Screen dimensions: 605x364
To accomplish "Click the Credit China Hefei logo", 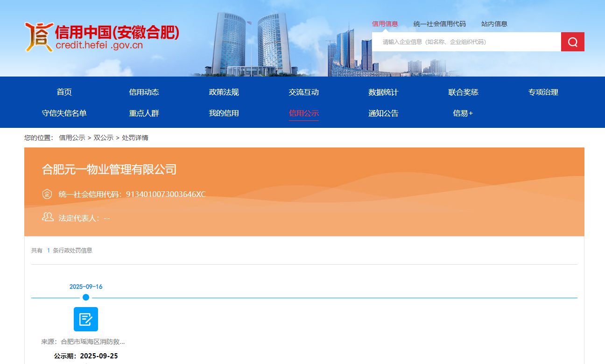I will [x=102, y=36].
